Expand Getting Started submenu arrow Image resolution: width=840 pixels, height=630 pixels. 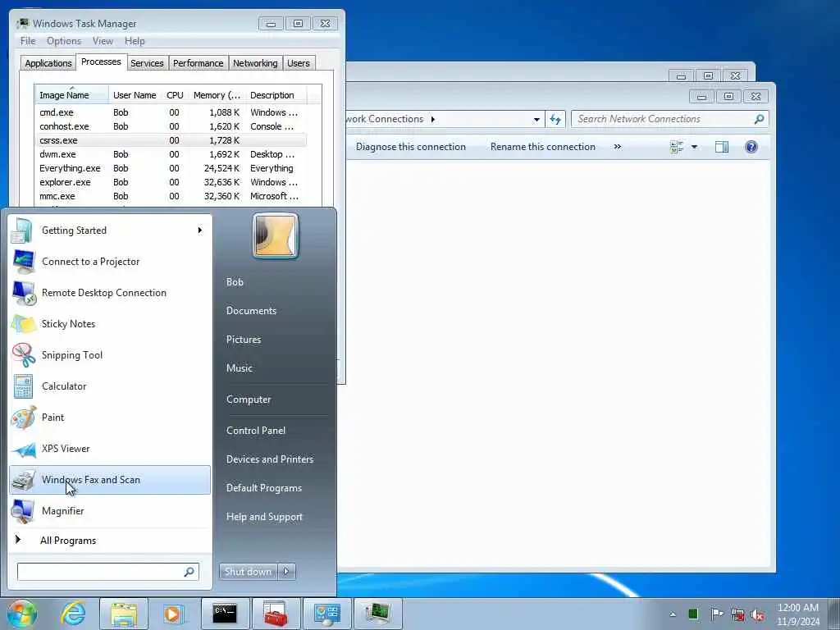[x=200, y=231]
